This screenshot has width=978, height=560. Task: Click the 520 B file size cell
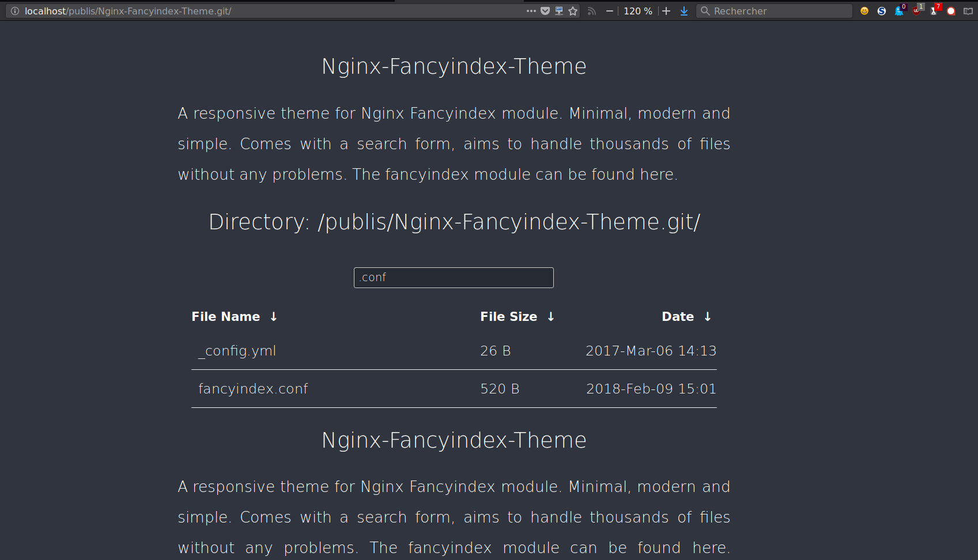(500, 389)
